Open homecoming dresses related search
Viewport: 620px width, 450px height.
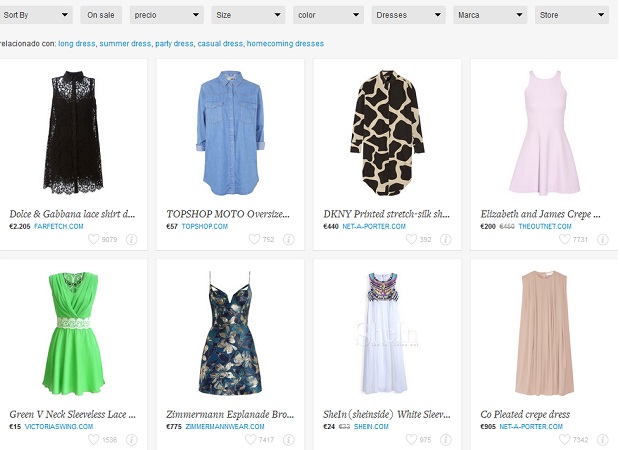(285, 43)
